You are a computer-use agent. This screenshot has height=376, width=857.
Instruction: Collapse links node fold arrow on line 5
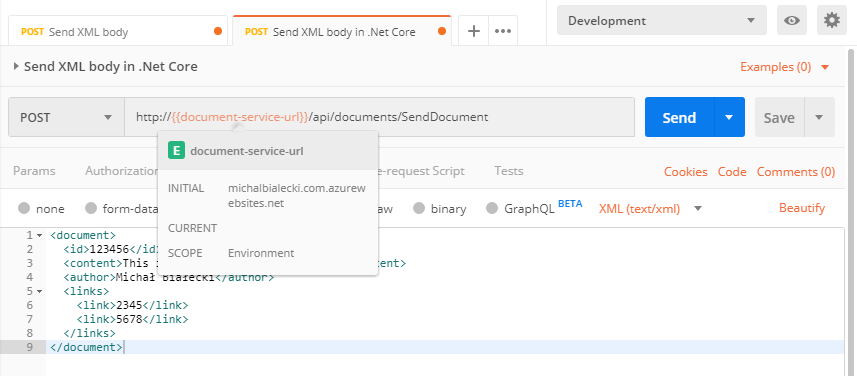(x=39, y=291)
